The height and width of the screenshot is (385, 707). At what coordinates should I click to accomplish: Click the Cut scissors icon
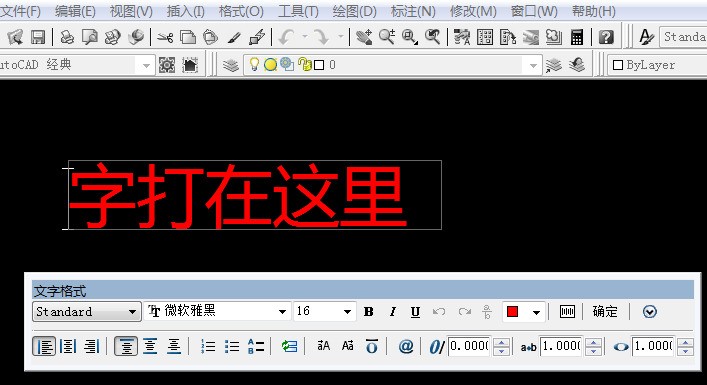pos(165,37)
